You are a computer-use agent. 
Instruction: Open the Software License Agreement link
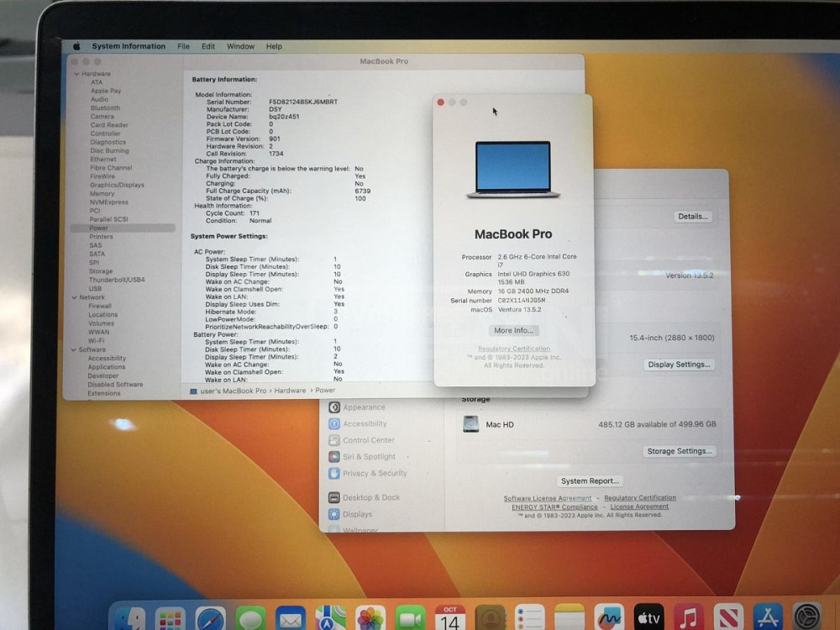pyautogui.click(x=548, y=498)
